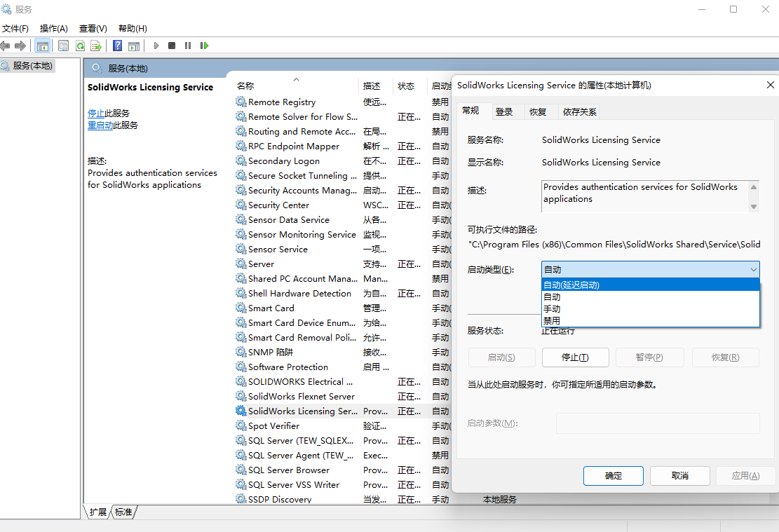Select the Security Center service row
This screenshot has height=532, width=779.
343,205
